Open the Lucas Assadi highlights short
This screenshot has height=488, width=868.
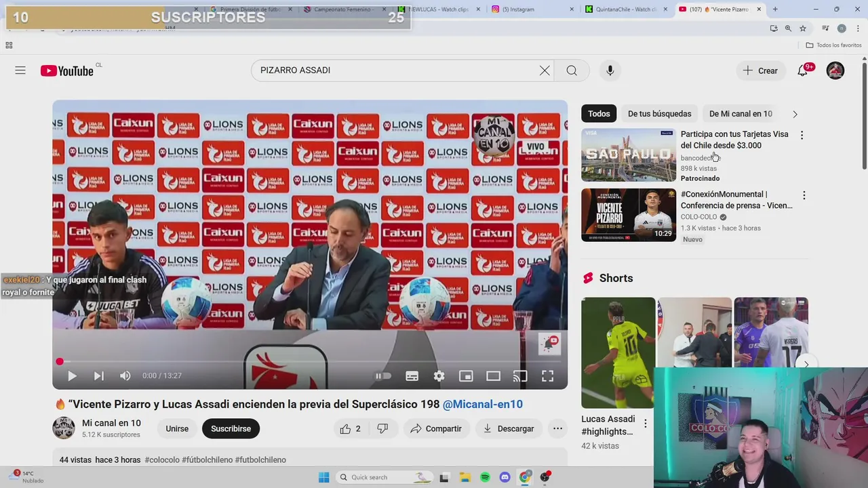click(x=618, y=352)
